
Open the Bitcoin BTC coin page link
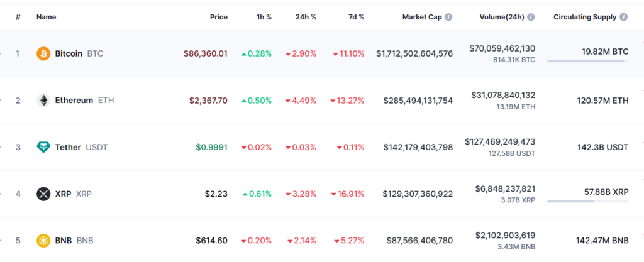pyautogui.click(x=79, y=53)
